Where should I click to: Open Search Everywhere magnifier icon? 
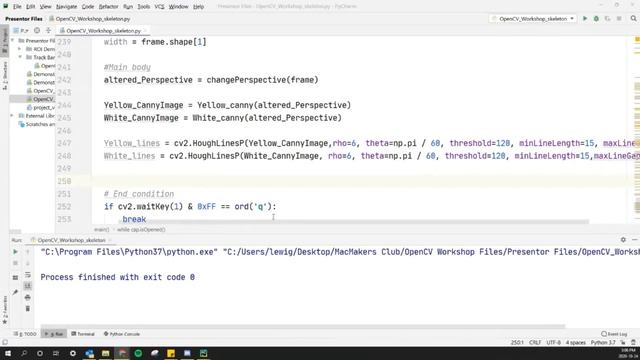tap(633, 19)
